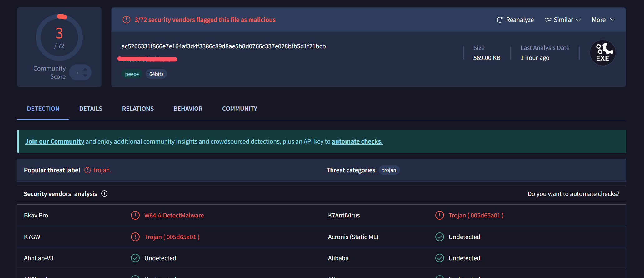The height and width of the screenshot is (278, 644).
Task: Click K7GW Trojan ( 005d65a01 ) result
Action: point(172,237)
